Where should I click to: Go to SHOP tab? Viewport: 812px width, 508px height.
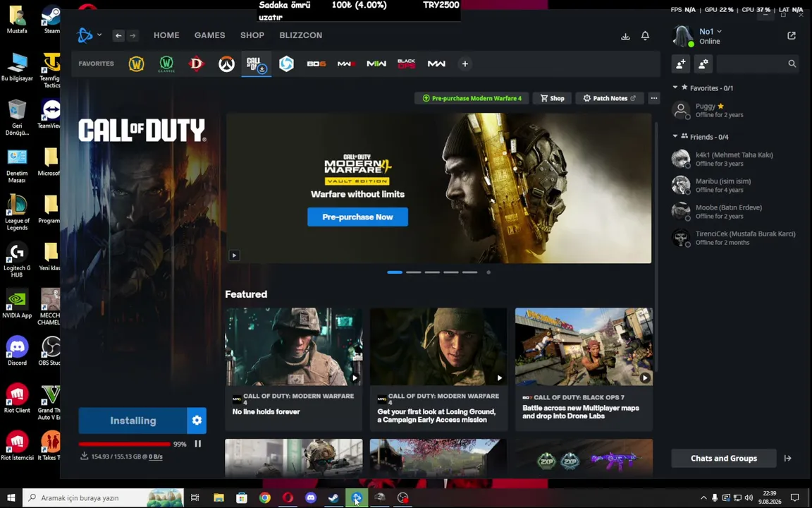252,35
